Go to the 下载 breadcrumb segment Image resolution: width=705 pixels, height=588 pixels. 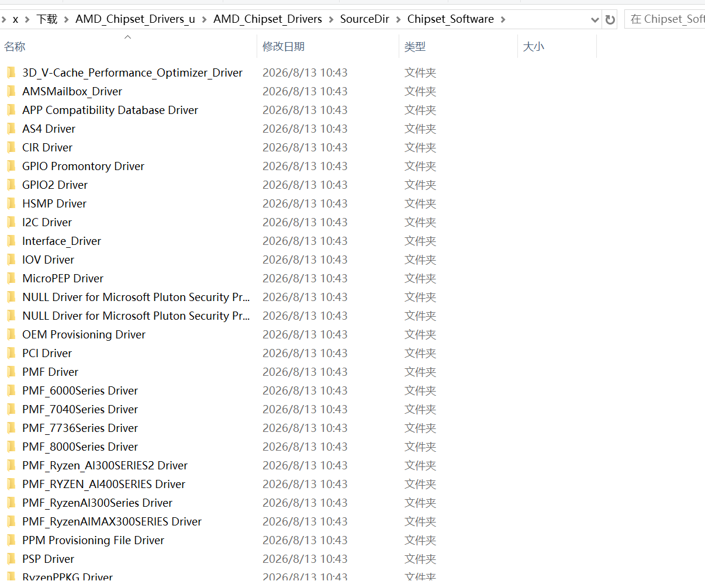47,19
